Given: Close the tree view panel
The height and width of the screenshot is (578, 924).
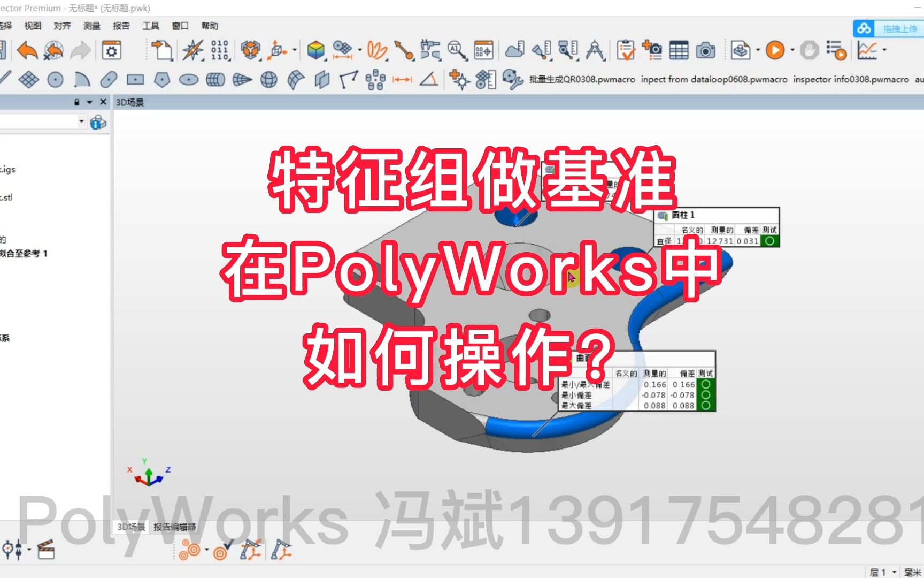Looking at the screenshot, I should coord(103,102).
